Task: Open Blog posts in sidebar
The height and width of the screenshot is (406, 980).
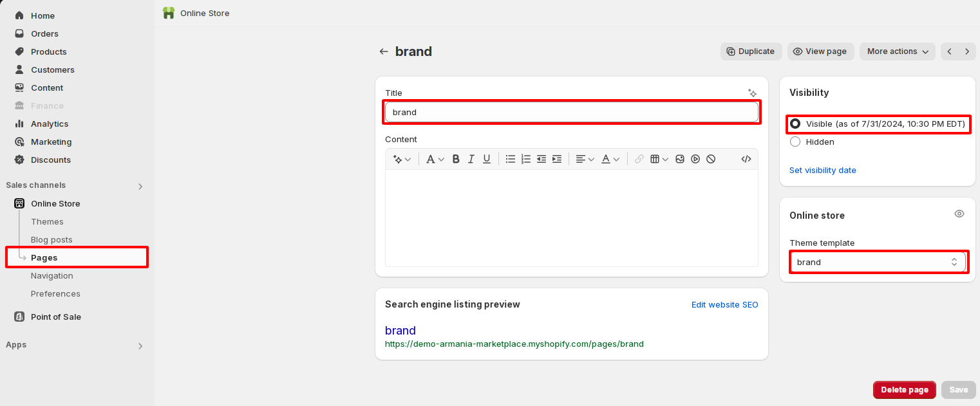Action: pyautogui.click(x=52, y=239)
